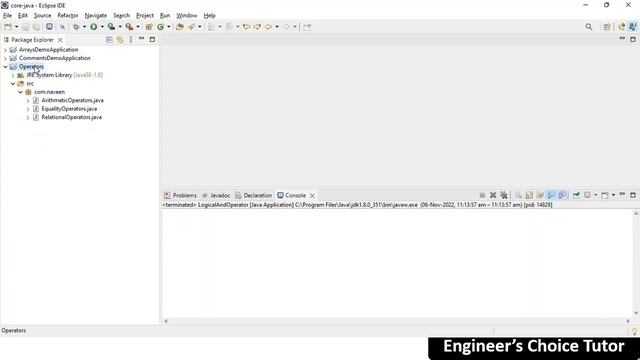Open the Edit menu
Screen dimensions: 640x360
point(23,16)
